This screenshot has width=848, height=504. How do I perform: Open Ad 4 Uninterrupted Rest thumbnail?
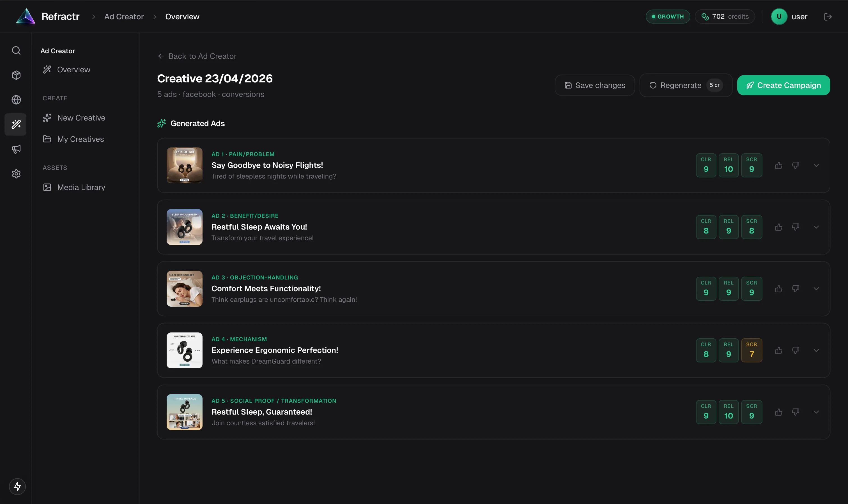point(185,350)
